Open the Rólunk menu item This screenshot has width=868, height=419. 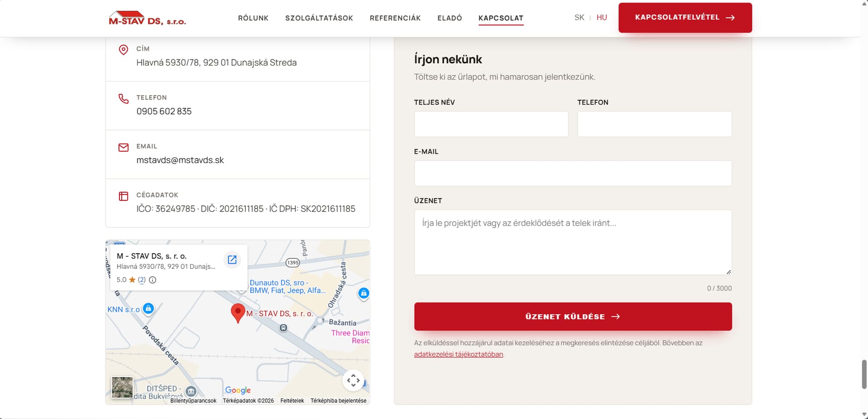[x=253, y=18]
